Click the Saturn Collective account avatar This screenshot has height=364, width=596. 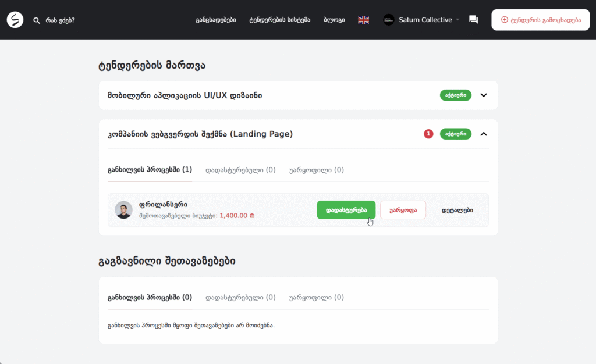[389, 20]
